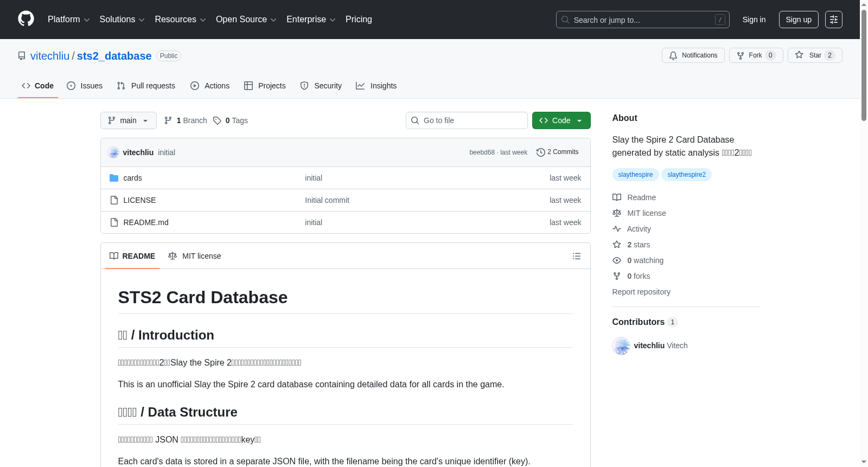Click the commit history clock icon
The width and height of the screenshot is (868, 467).
click(540, 152)
